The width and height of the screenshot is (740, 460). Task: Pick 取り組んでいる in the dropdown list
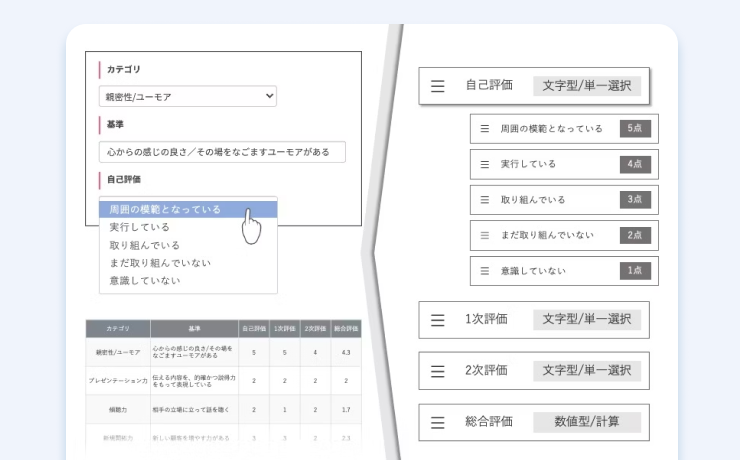[188, 245]
